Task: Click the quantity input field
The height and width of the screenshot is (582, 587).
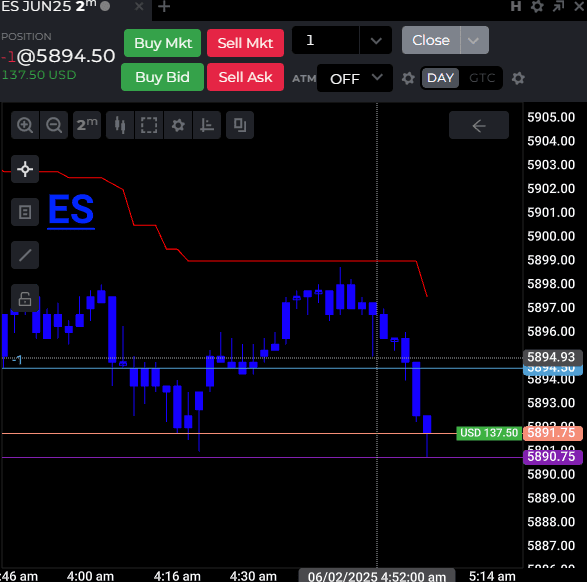Action: (325, 40)
